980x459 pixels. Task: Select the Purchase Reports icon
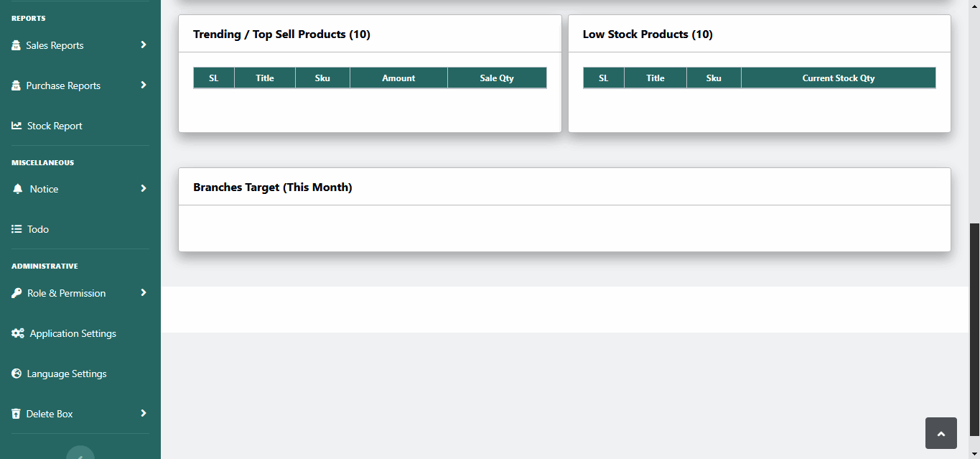click(16, 85)
